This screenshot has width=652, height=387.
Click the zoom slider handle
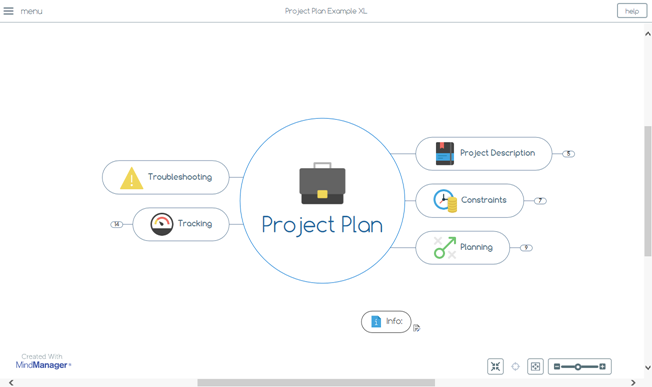tap(578, 367)
